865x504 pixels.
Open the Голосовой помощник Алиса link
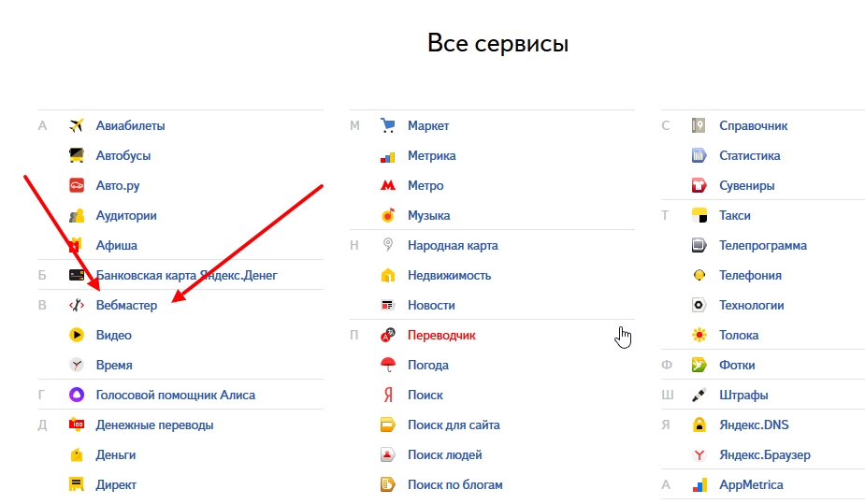pyautogui.click(x=176, y=395)
